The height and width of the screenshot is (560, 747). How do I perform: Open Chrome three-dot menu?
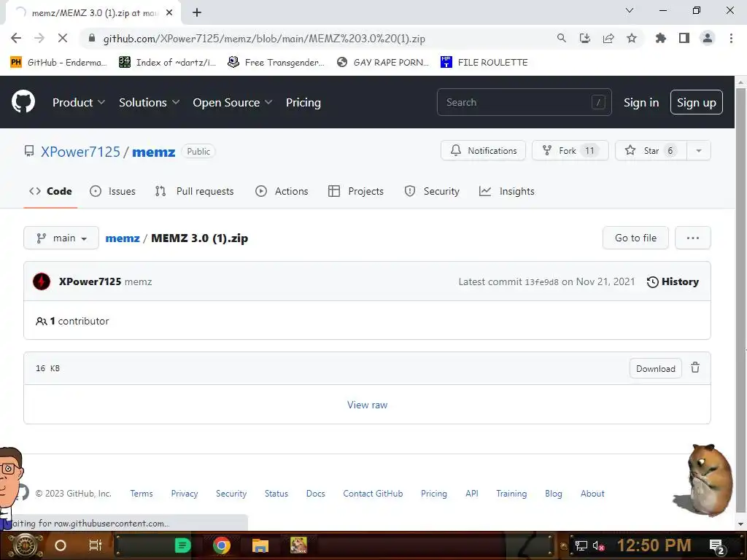[731, 38]
